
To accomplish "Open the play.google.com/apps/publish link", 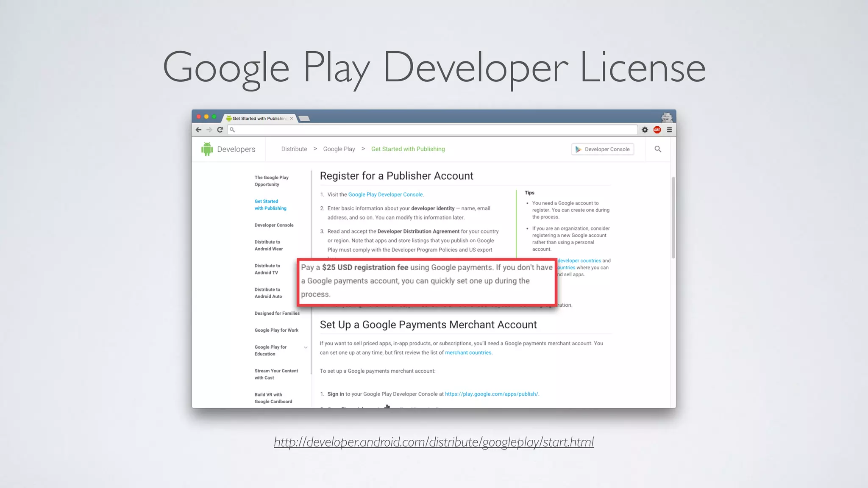I will point(492,394).
